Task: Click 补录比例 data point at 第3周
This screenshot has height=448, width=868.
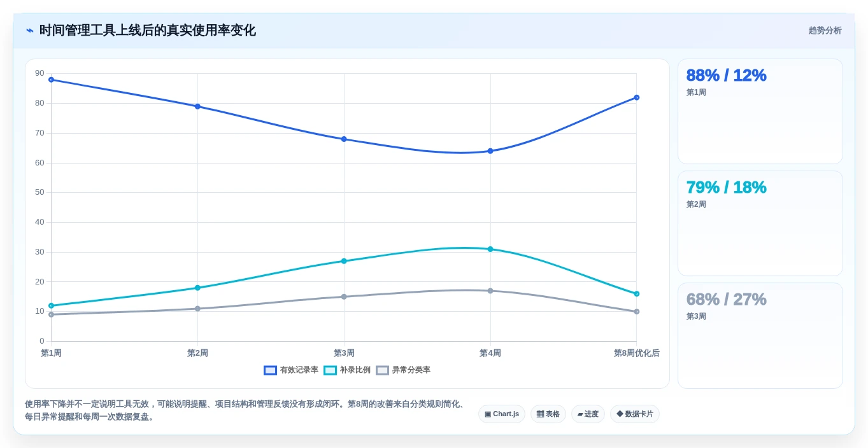Action: (344, 261)
